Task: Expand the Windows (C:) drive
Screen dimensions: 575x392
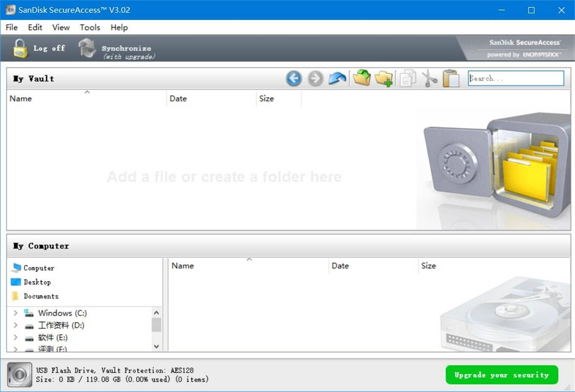Action: tap(16, 313)
